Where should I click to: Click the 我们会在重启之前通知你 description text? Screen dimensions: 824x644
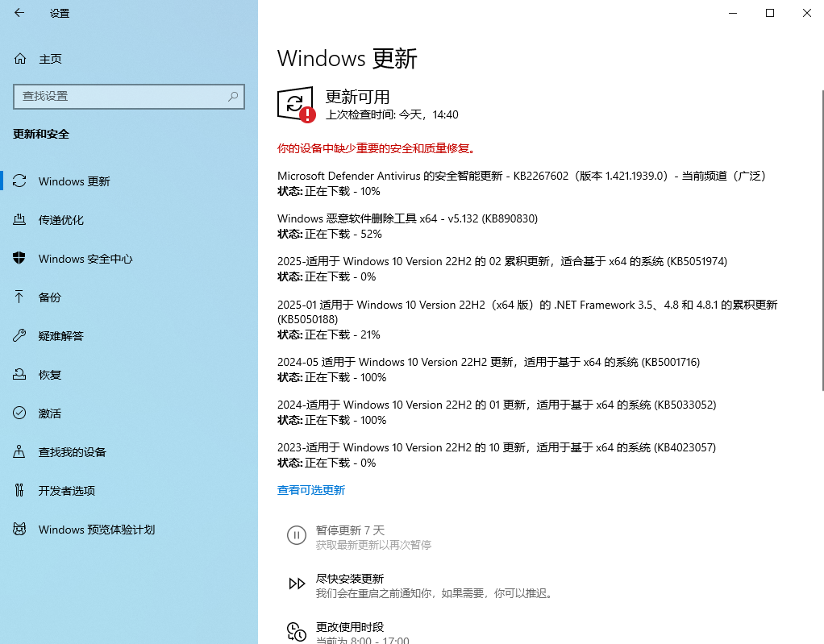[x=434, y=593]
